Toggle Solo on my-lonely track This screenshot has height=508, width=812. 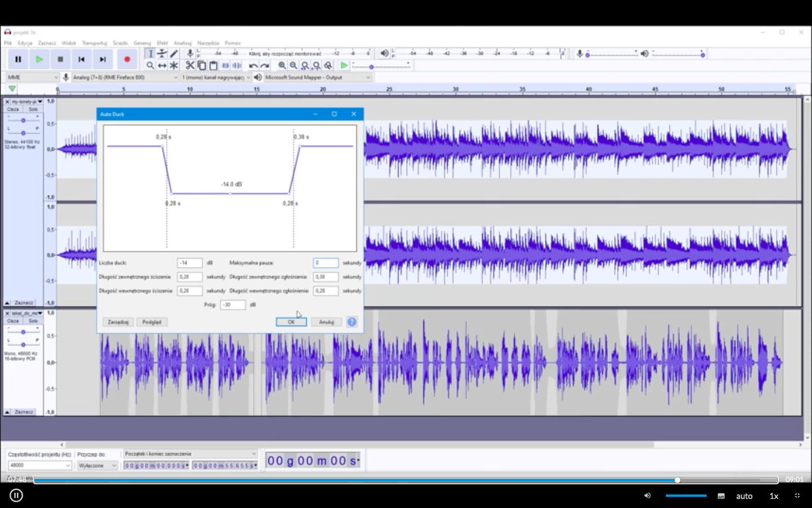point(33,109)
